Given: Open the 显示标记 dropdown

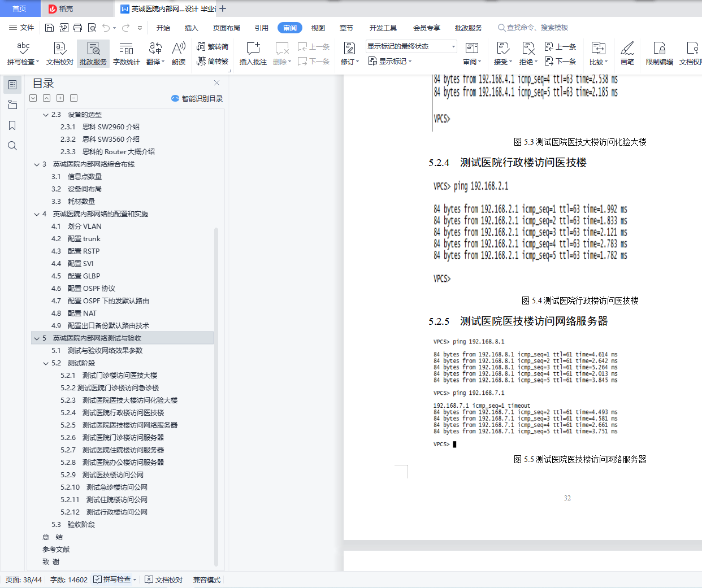Looking at the screenshot, I should [390, 61].
